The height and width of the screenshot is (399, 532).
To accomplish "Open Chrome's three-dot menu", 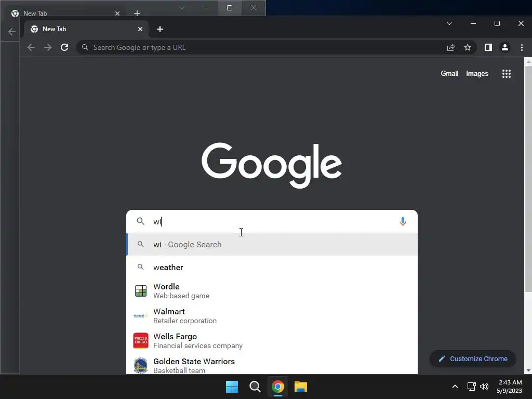I will [522, 47].
